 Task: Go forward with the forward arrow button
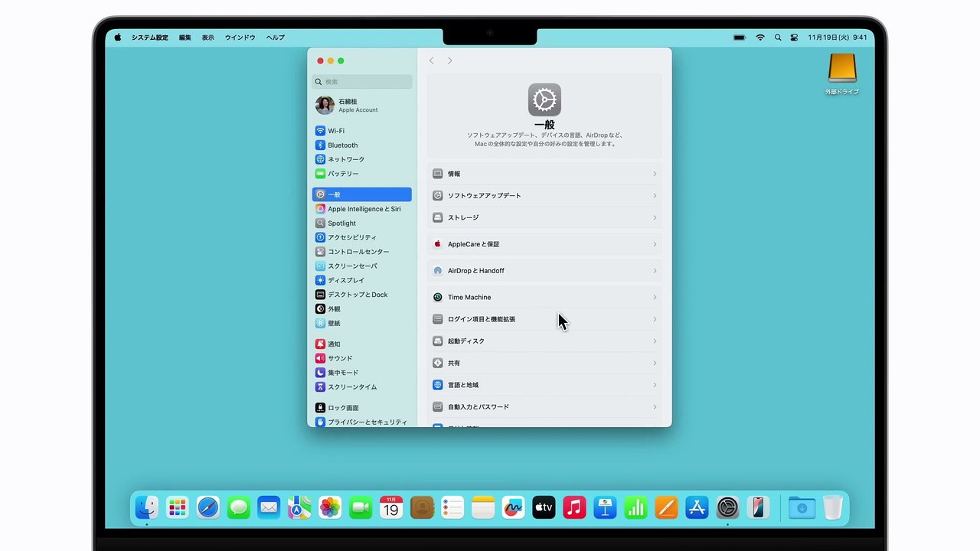(449, 60)
